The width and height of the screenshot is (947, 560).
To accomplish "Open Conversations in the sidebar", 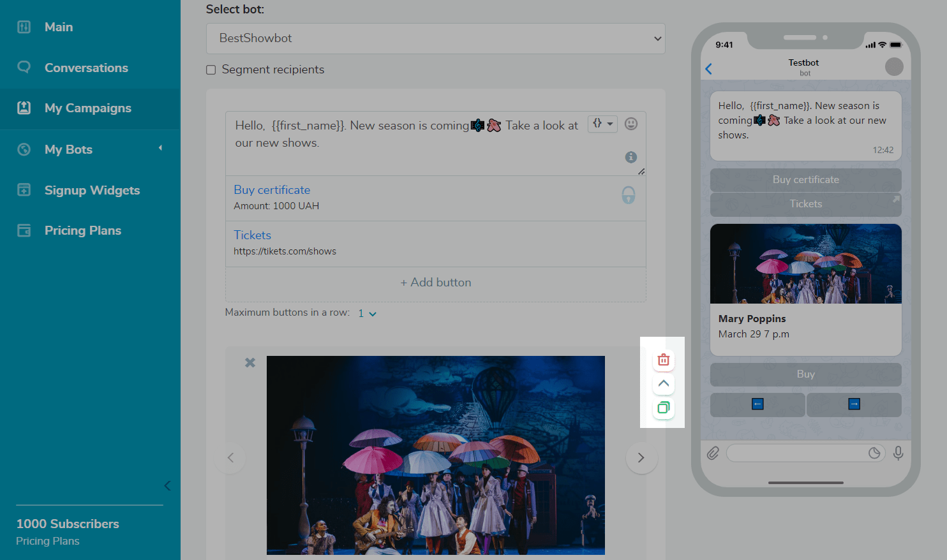I will point(86,68).
